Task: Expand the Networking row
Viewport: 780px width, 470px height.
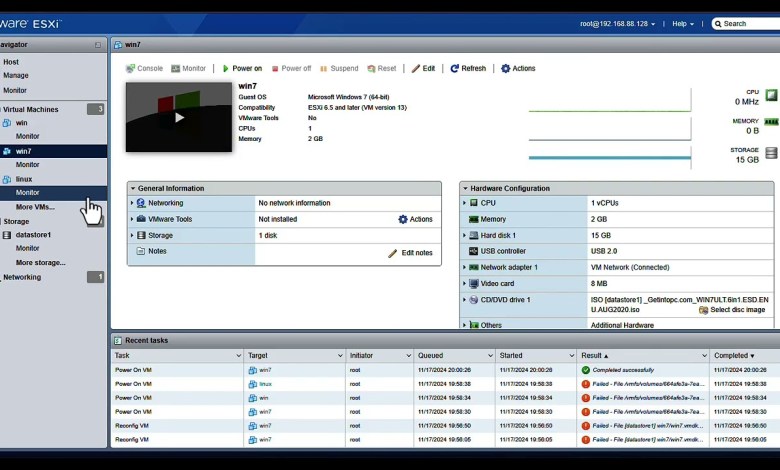Action: coord(132,203)
